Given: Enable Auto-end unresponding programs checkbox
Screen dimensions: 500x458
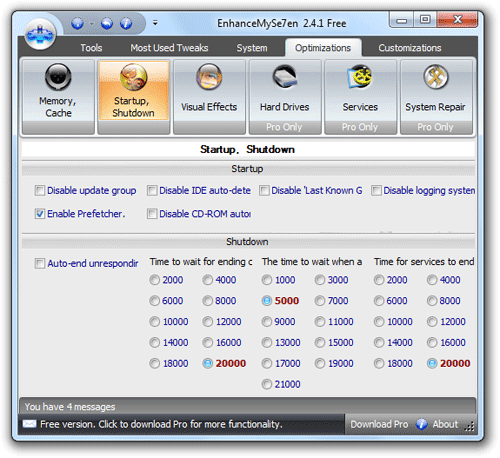Looking at the screenshot, I should (x=40, y=264).
